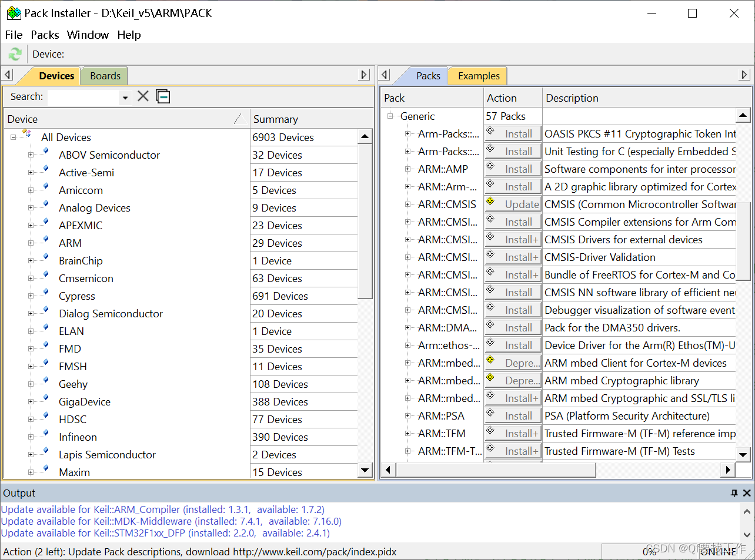Clear the search field with X icon
The image size is (755, 560).
pyautogui.click(x=143, y=96)
